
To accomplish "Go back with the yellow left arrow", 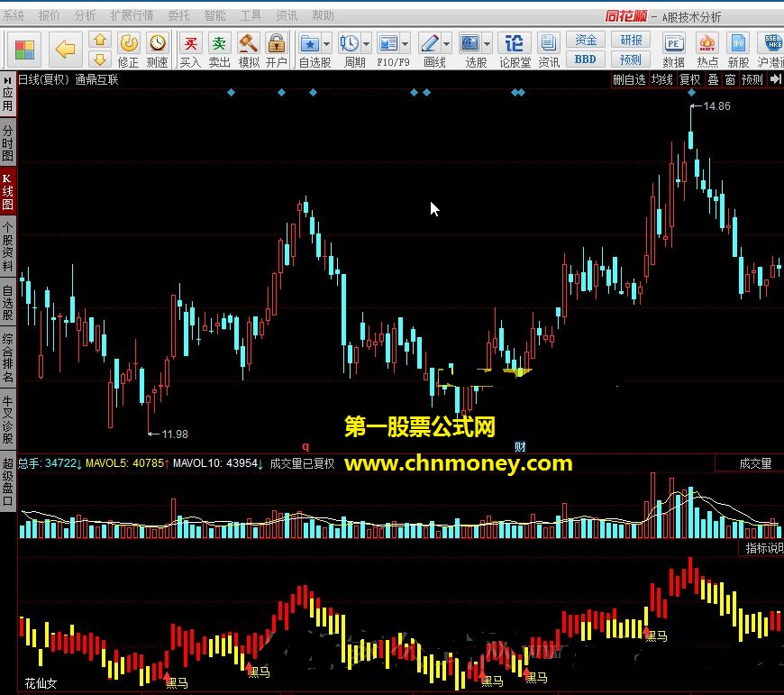I will (x=66, y=50).
